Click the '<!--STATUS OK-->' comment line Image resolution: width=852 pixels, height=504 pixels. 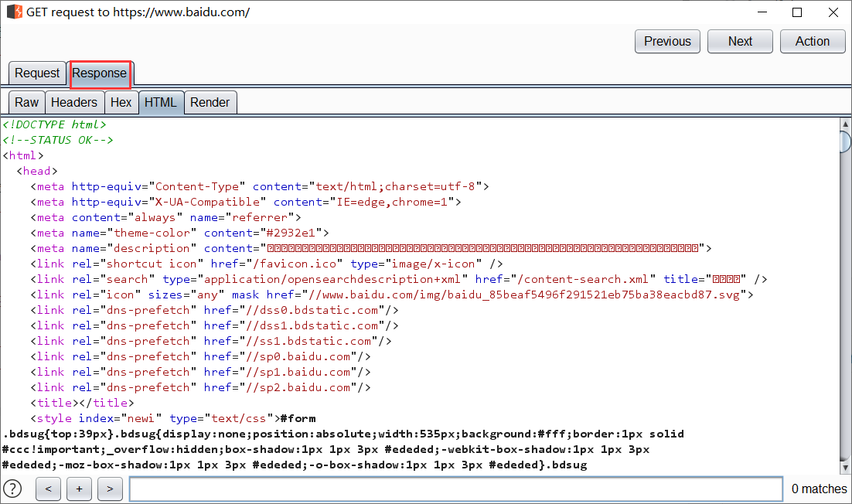(x=57, y=140)
